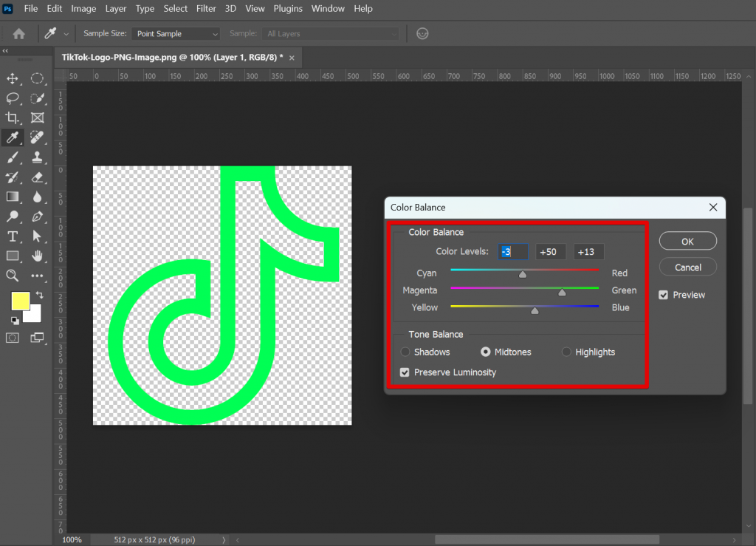
Task: Uncheck the Preview option
Action: click(663, 294)
